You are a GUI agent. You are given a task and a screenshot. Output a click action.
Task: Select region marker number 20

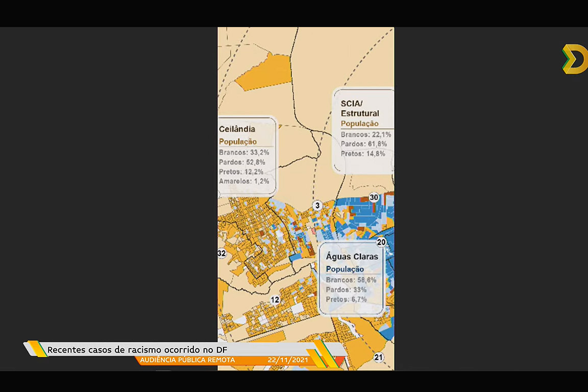[381, 242]
